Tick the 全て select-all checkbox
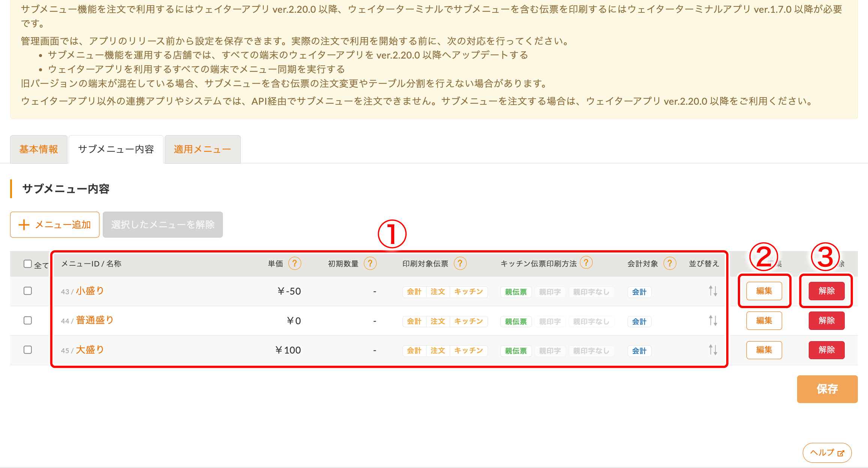The height and width of the screenshot is (468, 868). click(28, 264)
